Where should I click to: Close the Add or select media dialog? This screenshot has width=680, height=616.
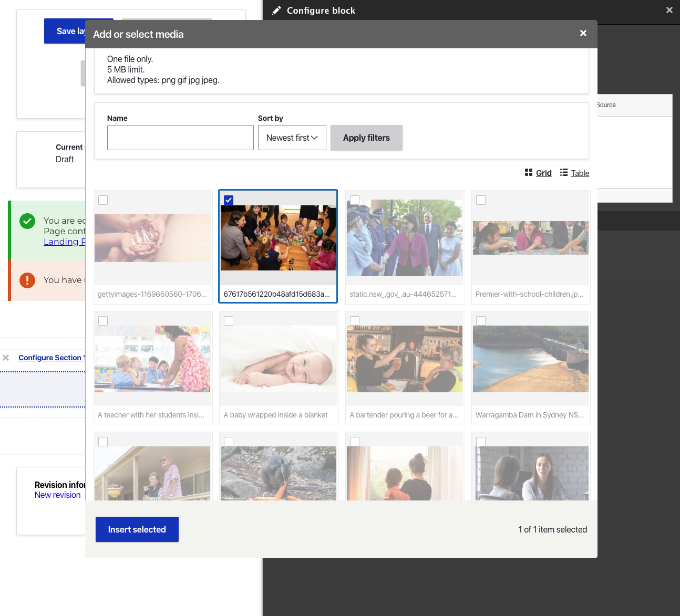583,33
